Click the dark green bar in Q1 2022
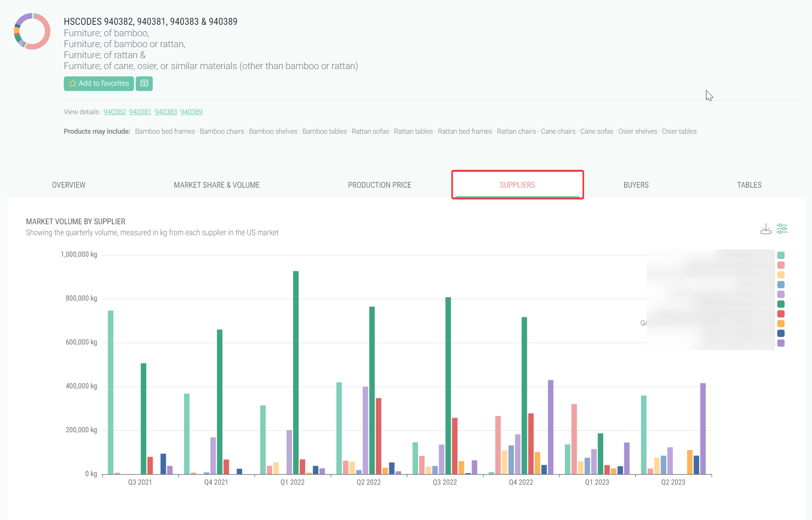Screen dimensions: 812x520 [x=296, y=373]
